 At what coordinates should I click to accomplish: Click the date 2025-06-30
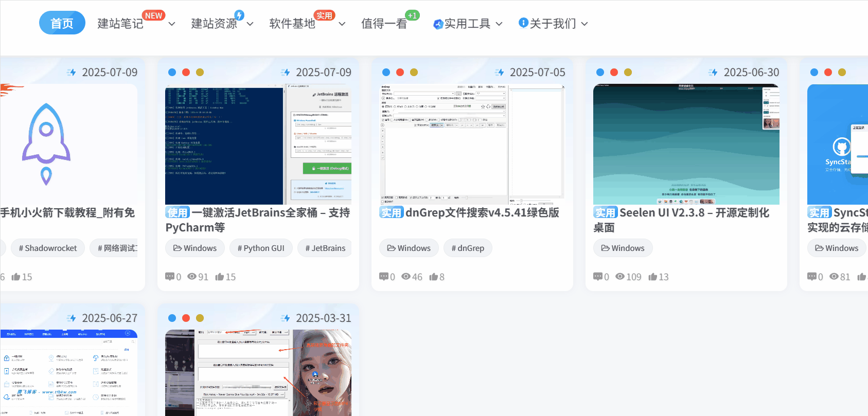point(751,73)
